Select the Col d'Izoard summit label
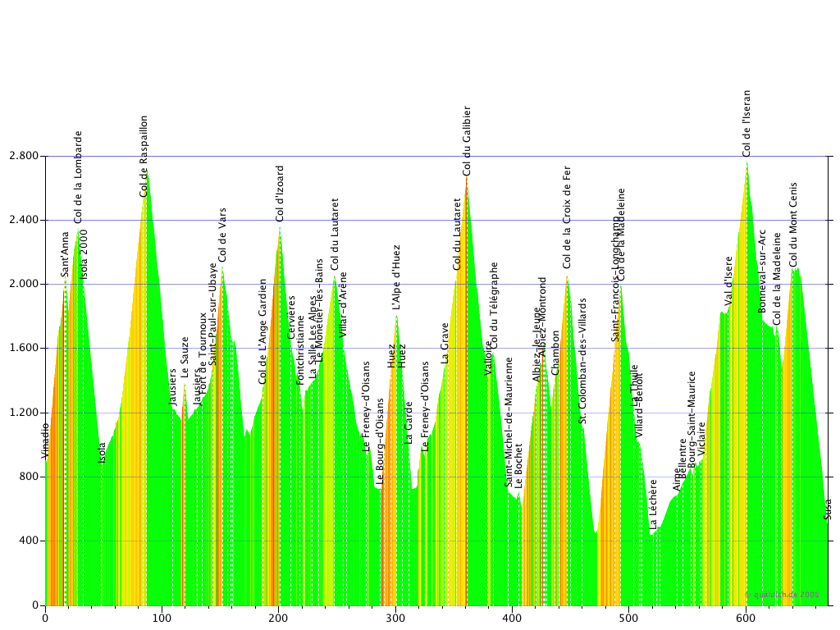The image size is (840, 630). coord(280,194)
